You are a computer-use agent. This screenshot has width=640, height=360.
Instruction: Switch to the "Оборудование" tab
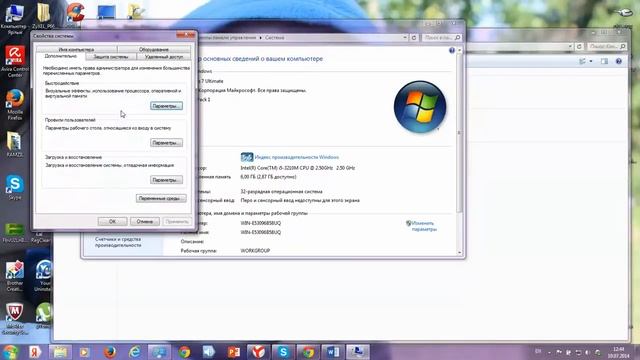coord(154,49)
